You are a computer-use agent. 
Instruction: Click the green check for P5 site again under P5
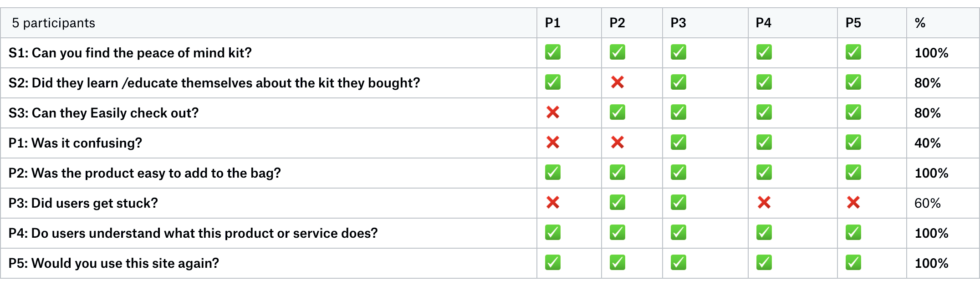coord(853,263)
